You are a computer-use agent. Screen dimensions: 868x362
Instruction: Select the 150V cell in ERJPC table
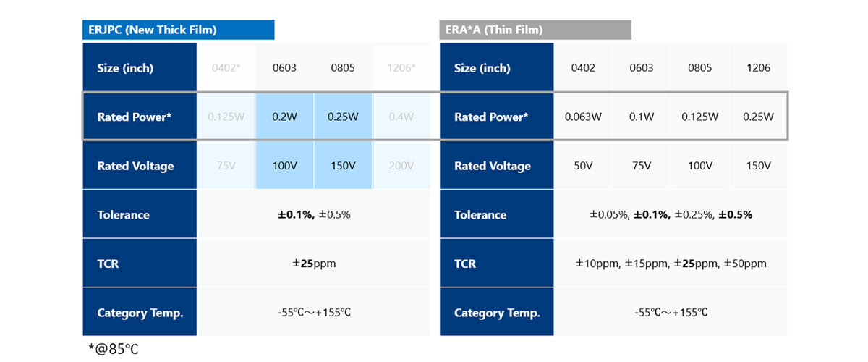point(343,166)
